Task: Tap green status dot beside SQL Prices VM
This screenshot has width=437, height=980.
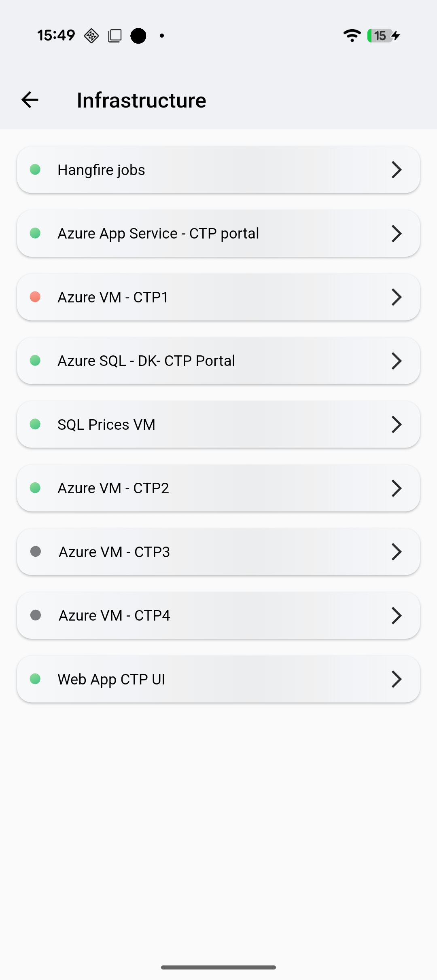Action: (35, 424)
